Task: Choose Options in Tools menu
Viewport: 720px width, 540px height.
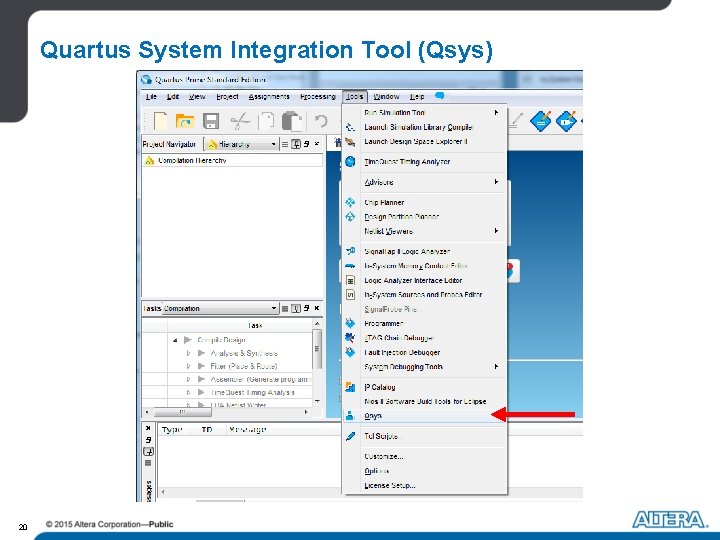Action: [425, 471]
